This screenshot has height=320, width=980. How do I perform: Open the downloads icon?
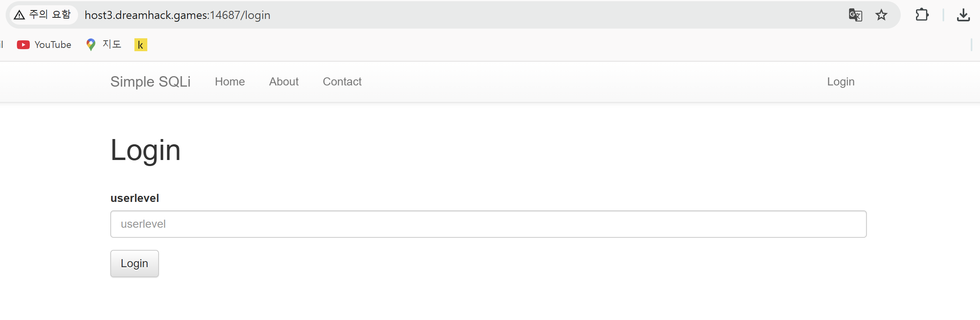[x=963, y=15]
